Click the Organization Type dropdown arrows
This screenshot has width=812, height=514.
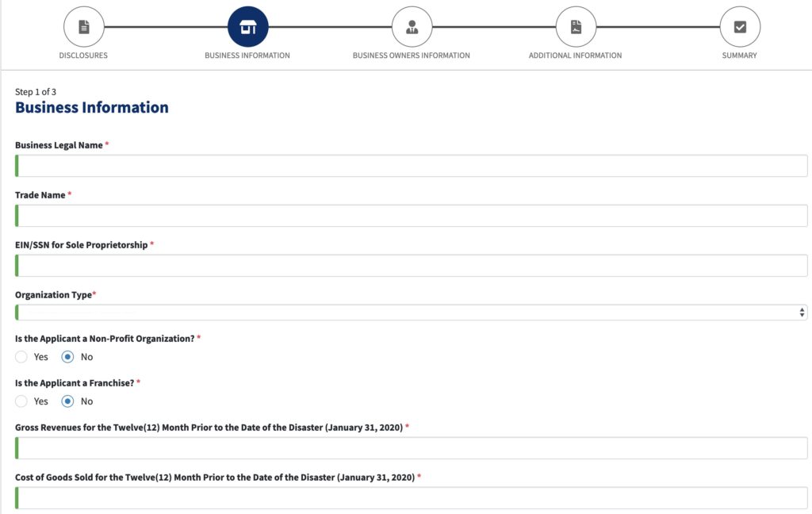click(802, 313)
